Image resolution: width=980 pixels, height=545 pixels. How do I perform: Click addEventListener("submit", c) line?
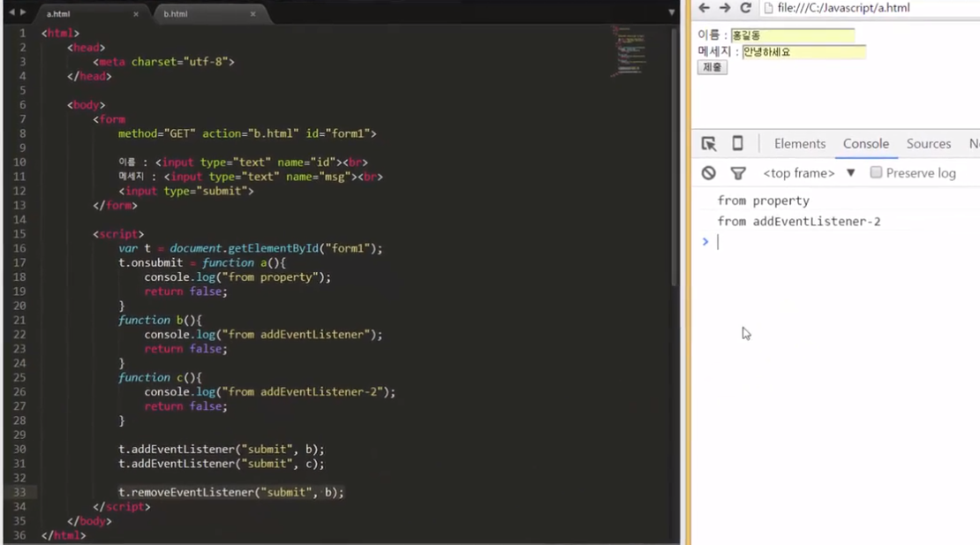pos(222,464)
